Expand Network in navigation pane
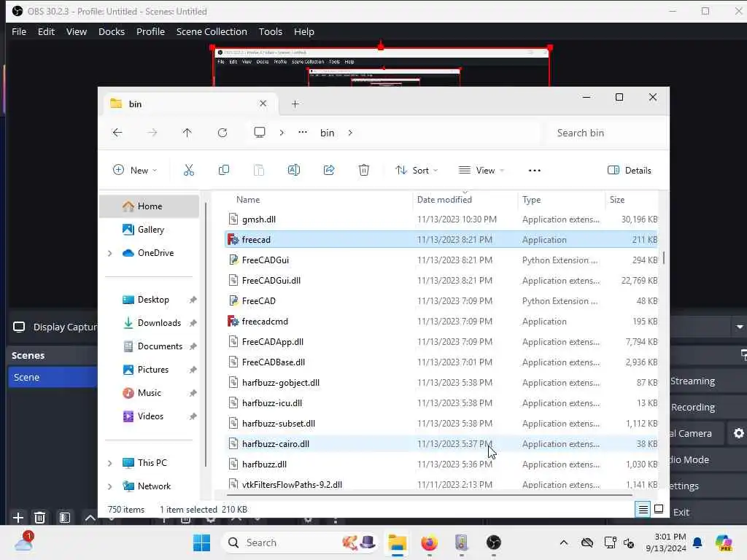 point(109,486)
